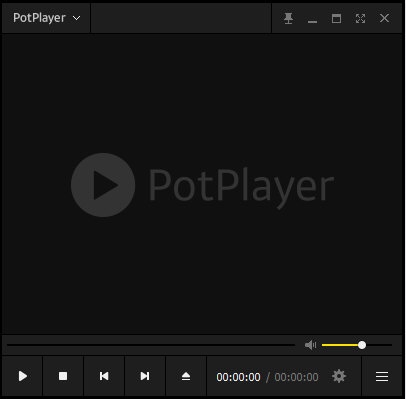Pin the player window on top
406x399 pixels.
(288, 18)
